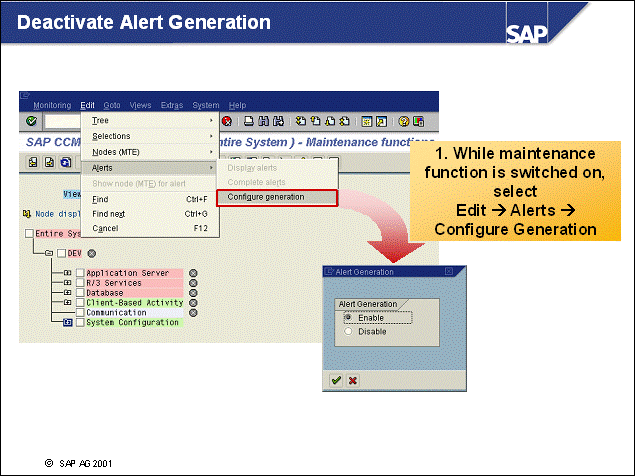Click the print icon in SAP toolbar
The image size is (635, 476).
pos(246,121)
